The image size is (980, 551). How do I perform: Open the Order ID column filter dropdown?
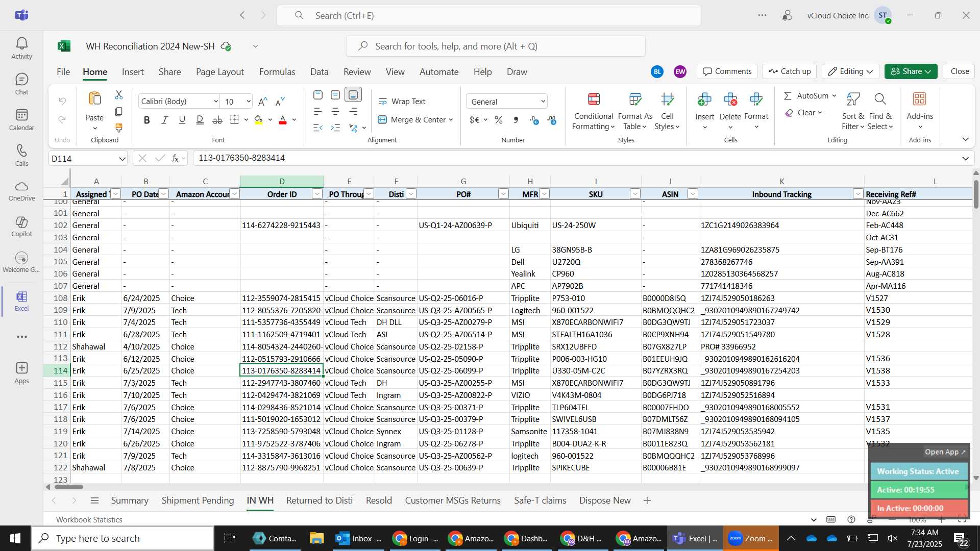pos(317,194)
